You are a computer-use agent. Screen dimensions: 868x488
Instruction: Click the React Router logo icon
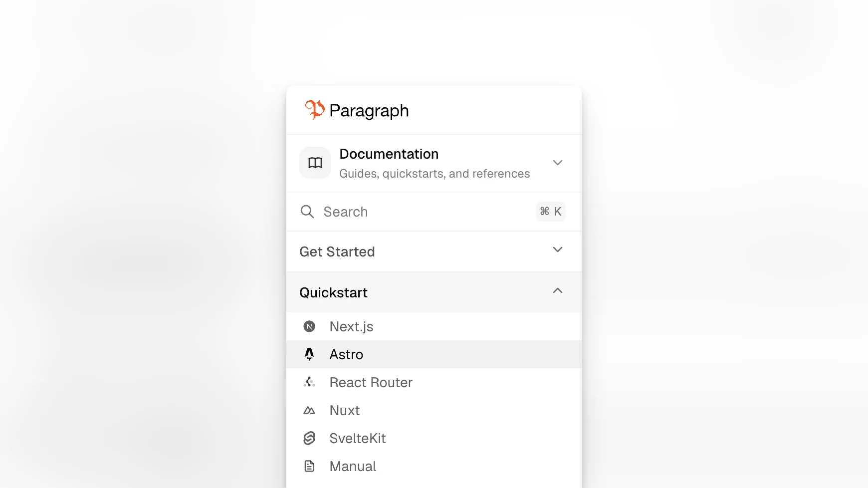click(x=309, y=382)
